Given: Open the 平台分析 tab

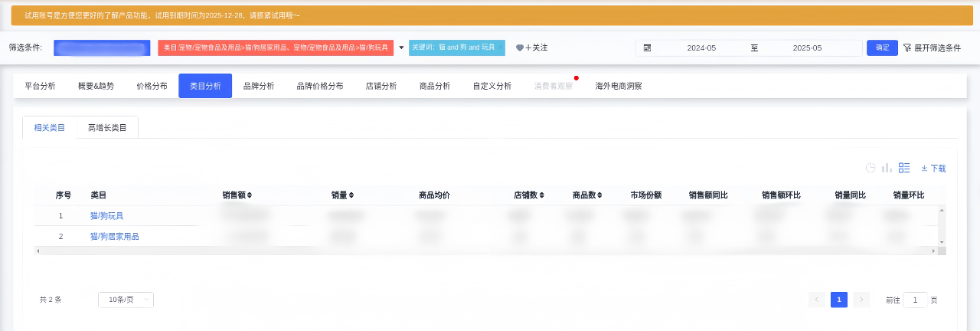Looking at the screenshot, I should tap(40, 86).
